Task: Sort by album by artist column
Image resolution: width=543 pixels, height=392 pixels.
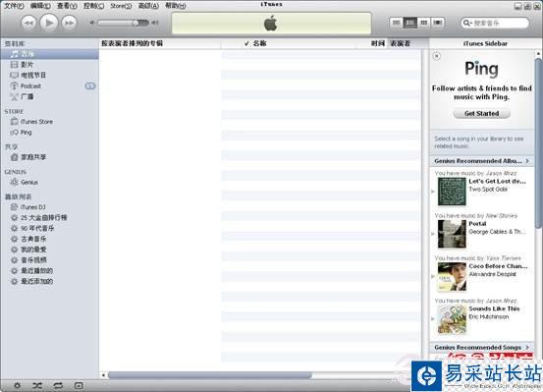Action: [x=160, y=43]
